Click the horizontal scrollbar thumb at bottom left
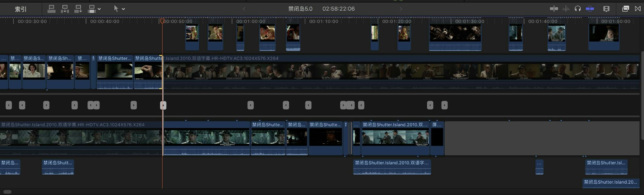Screen dimensions: 644x195 [7, 192]
